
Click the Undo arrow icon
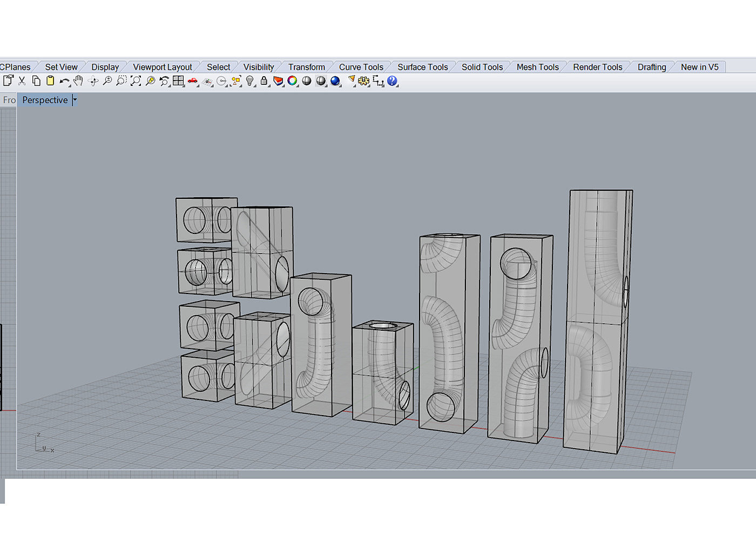[x=64, y=81]
